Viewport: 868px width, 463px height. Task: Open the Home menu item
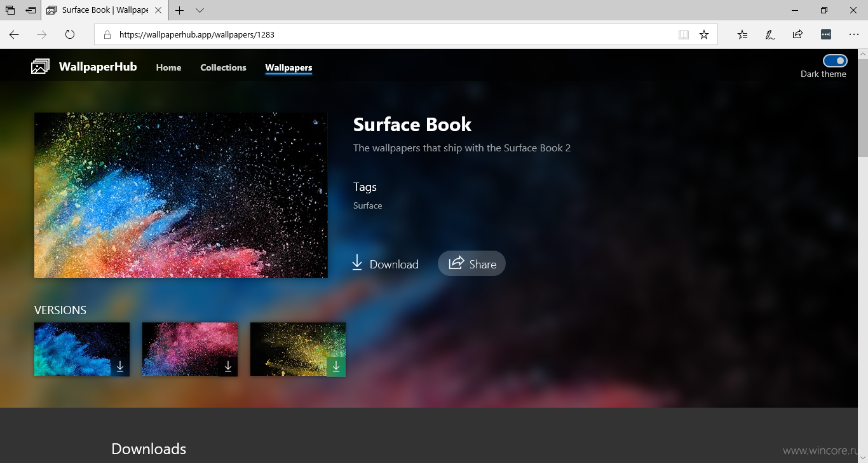point(168,67)
